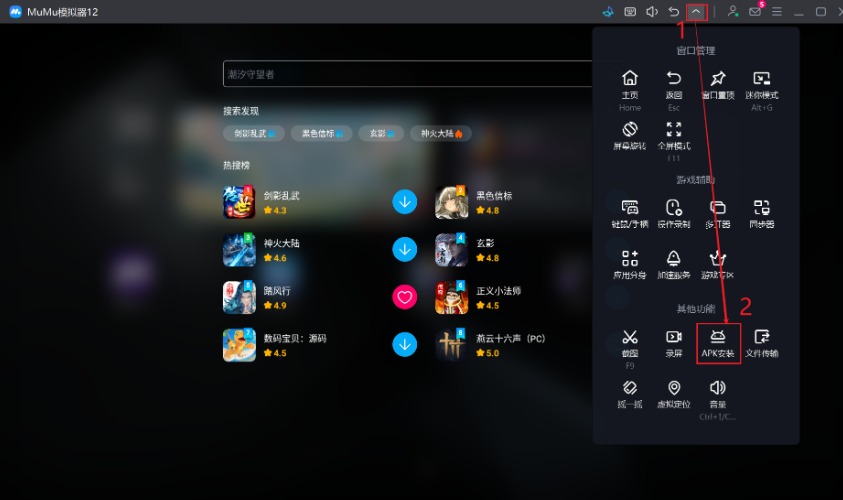Launch 多开器 multi-instance manager
This screenshot has height=500, width=843.
[718, 208]
